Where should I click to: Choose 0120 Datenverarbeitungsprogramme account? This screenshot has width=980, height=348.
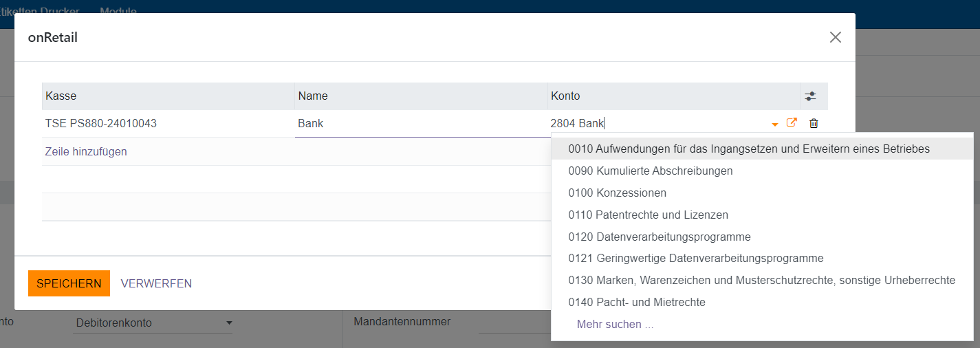659,237
